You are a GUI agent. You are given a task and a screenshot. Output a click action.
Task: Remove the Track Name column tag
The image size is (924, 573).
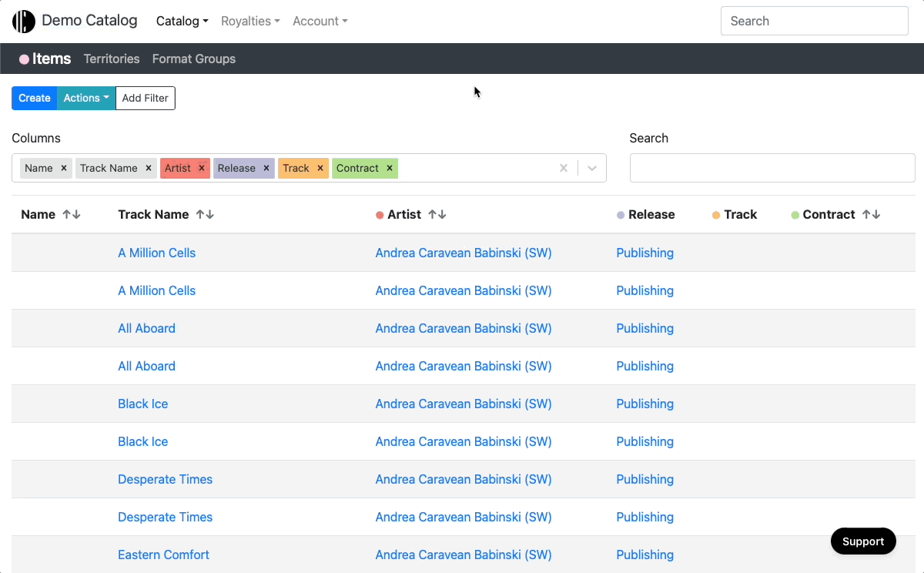149,168
